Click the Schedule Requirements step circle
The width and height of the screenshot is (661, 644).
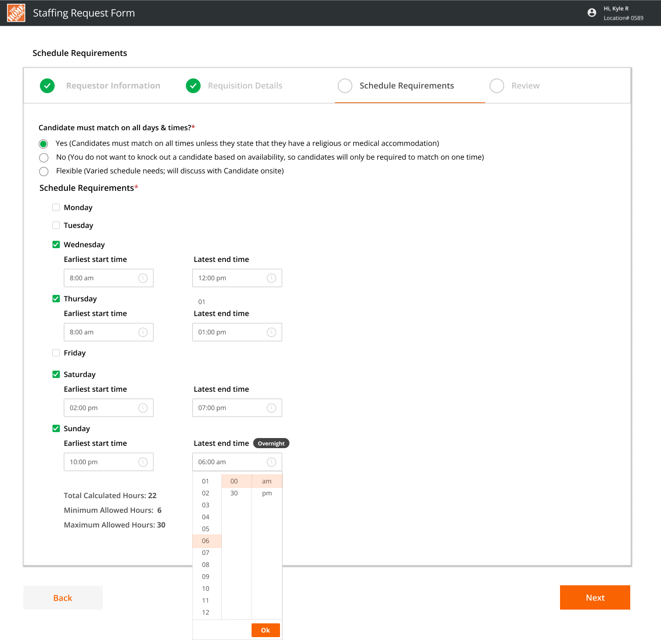pyautogui.click(x=345, y=86)
